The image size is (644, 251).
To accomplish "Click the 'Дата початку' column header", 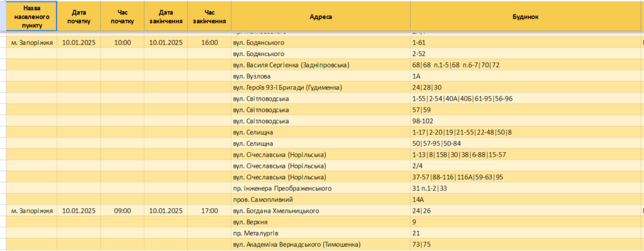I will [x=79, y=16].
